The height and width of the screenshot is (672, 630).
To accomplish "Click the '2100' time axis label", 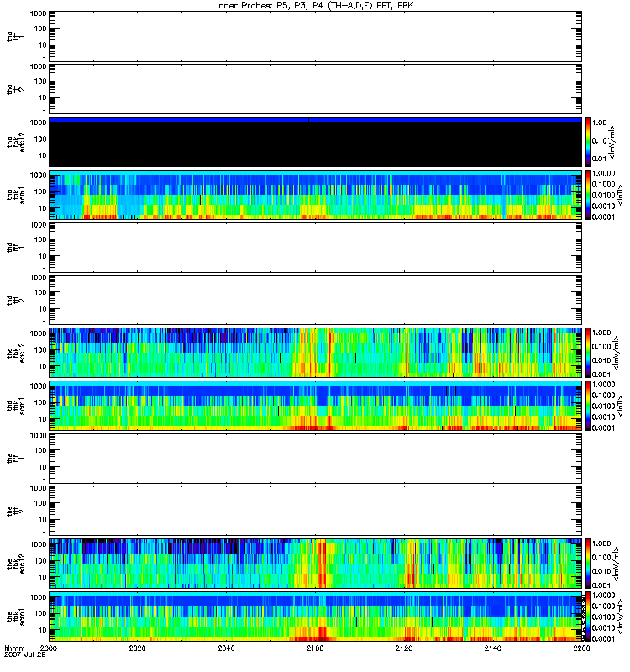I will (315, 648).
